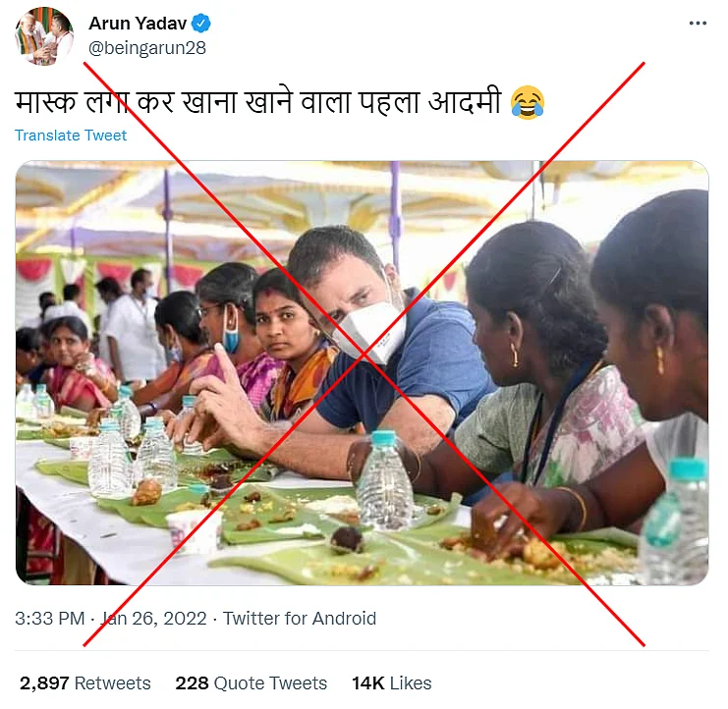Click the white face mask in photo
The height and width of the screenshot is (709, 728).
[x=370, y=331]
